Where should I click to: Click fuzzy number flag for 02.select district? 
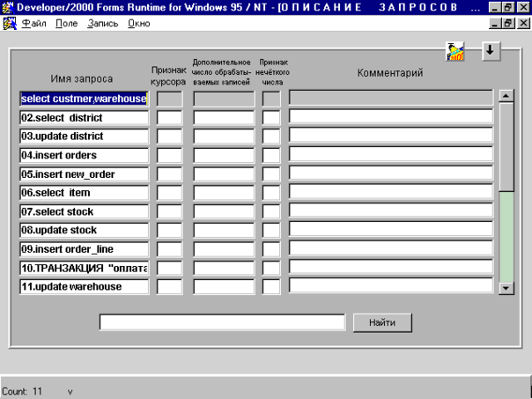click(271, 118)
